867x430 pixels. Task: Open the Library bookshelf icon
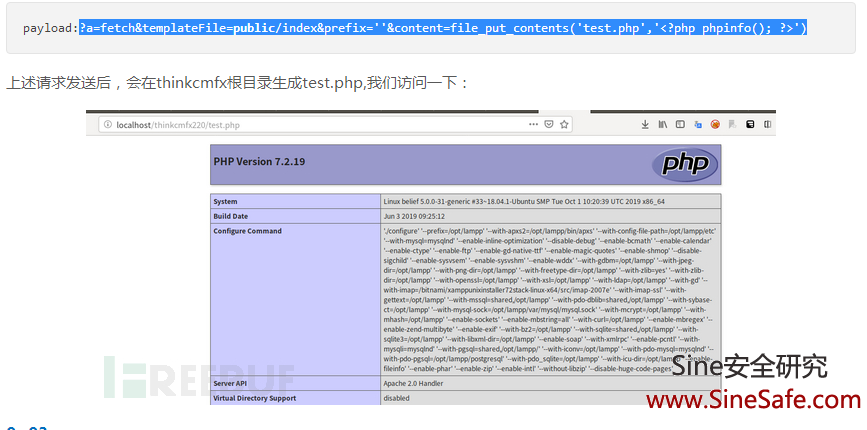[x=663, y=125]
